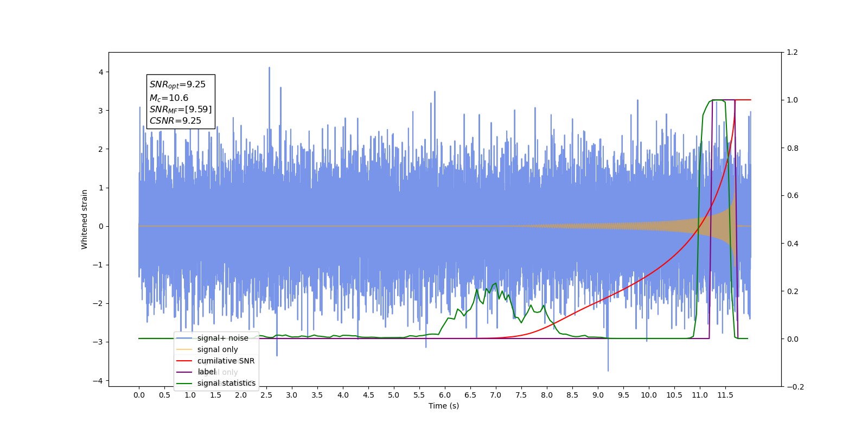Click the green signal statistics peak near 7.0 s
Viewport: 868px width, 434px height.
(x=495, y=283)
